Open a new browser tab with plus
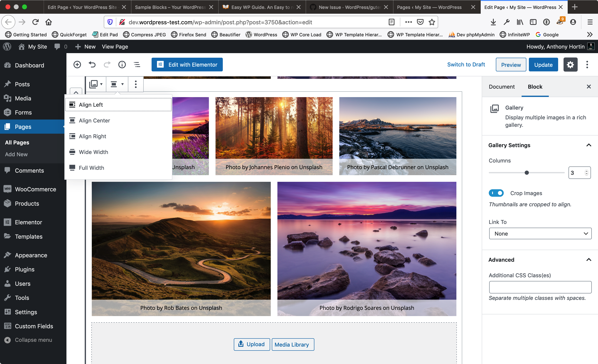 (575, 7)
